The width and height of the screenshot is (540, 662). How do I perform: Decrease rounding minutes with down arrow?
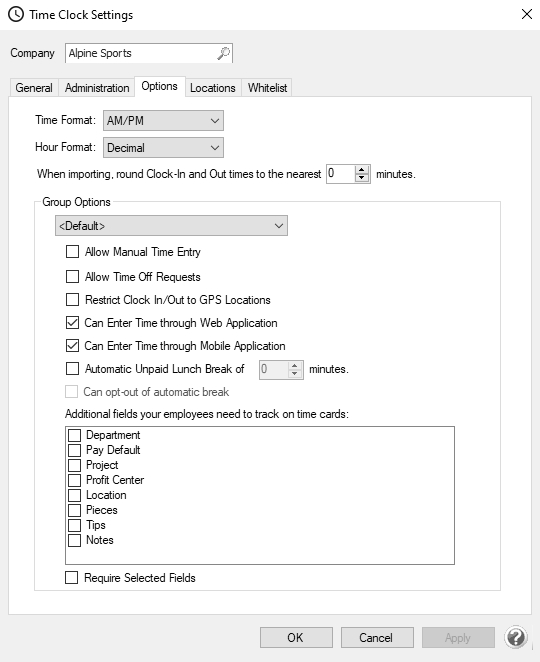pos(361,178)
